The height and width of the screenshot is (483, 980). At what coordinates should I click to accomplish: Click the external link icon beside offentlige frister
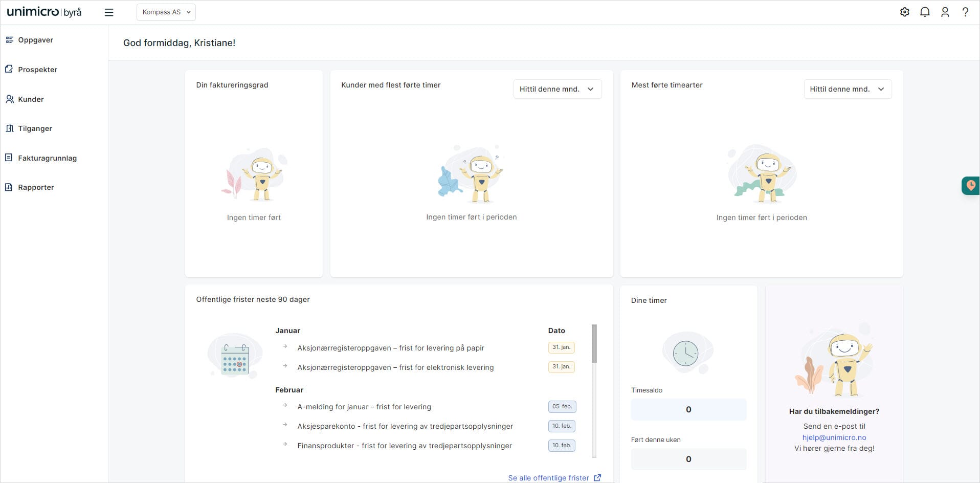coord(597,478)
